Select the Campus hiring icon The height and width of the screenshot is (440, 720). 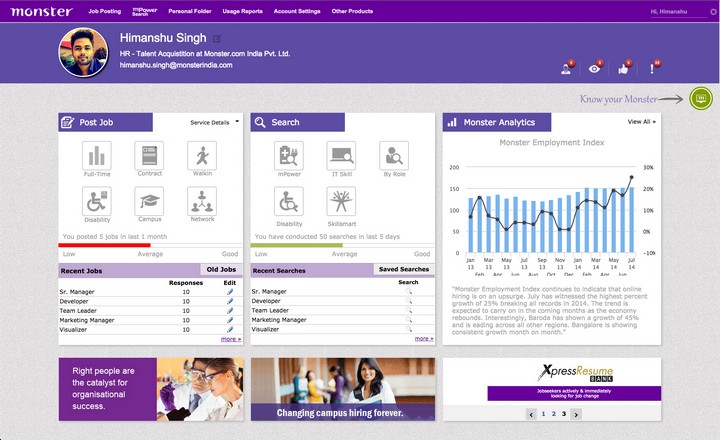[149, 201]
